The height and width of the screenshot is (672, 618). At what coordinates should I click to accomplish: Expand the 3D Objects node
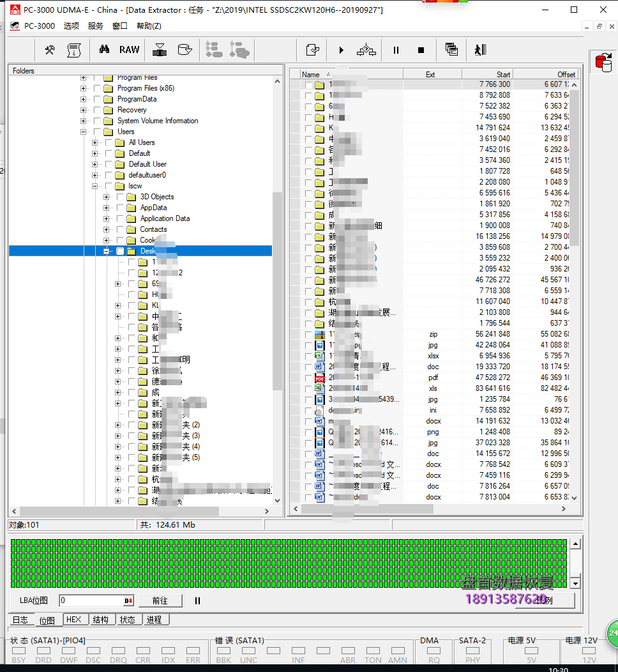tap(106, 197)
